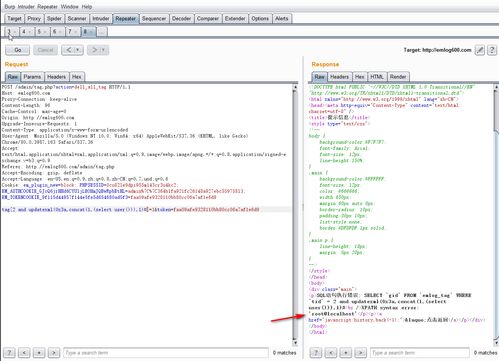The height and width of the screenshot is (361, 499).
Task: Switch to the Sequencer tab
Action: pyautogui.click(x=154, y=19)
